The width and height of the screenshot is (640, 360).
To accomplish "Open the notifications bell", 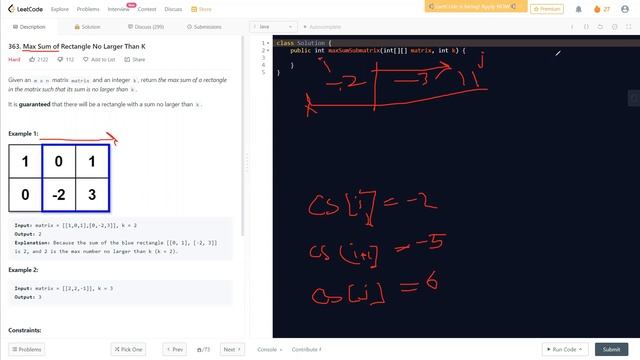I will pos(578,9).
